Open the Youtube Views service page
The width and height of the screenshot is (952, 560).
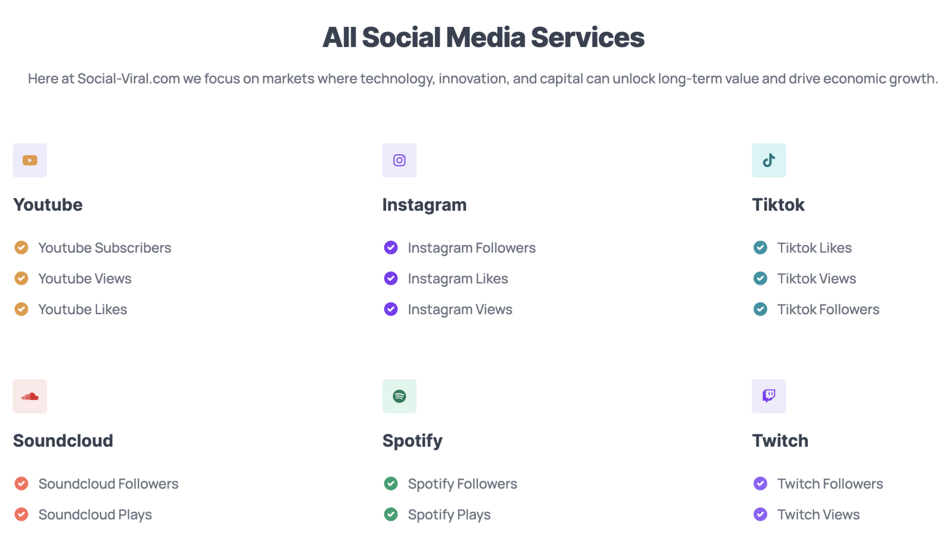click(x=85, y=279)
